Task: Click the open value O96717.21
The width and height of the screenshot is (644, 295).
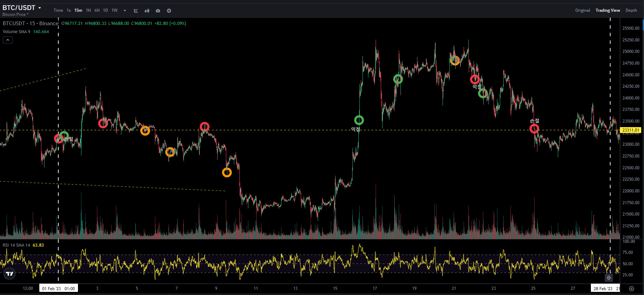Action: click(x=72, y=23)
